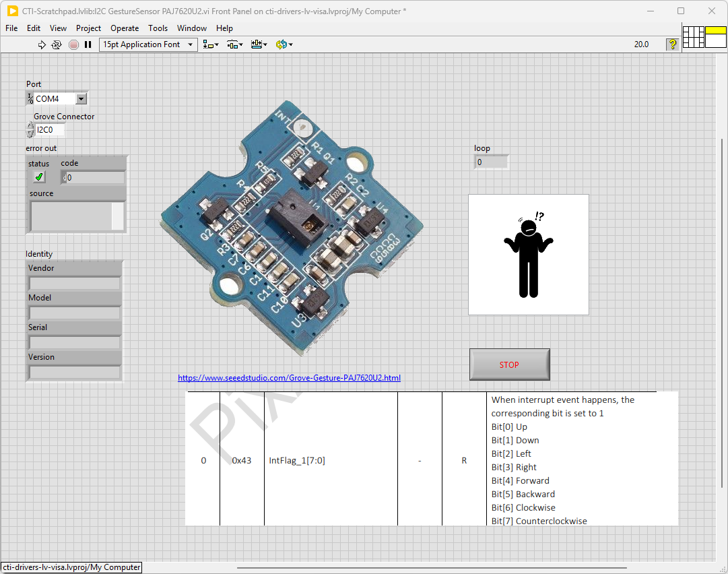
Task: Start Run Continuously mode
Action: (x=57, y=44)
